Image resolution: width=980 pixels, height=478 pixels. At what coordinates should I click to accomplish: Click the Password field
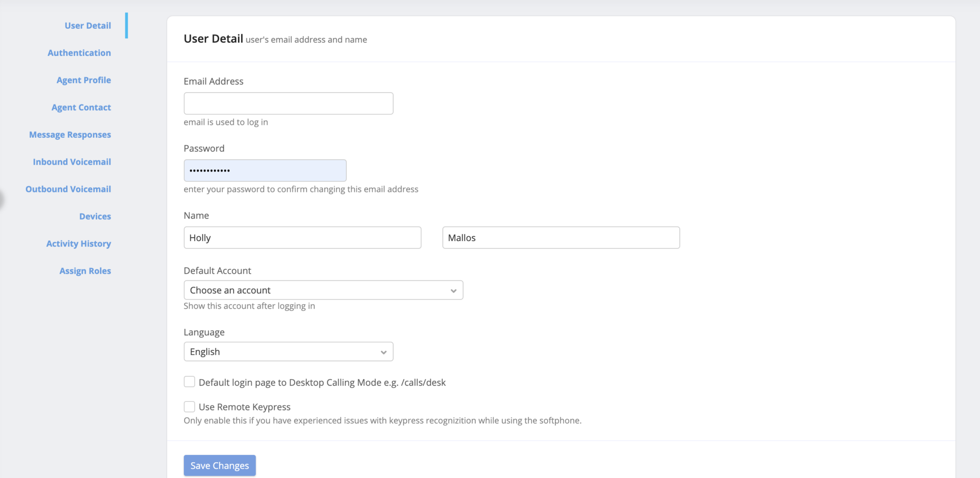(x=265, y=170)
